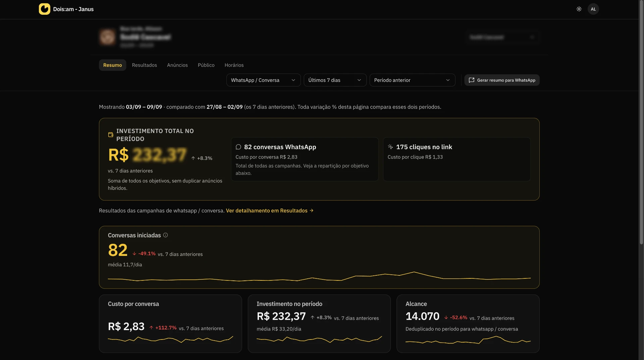Click Gerar resumo para WhatsApp button
Image resolution: width=644 pixels, height=360 pixels.
tap(502, 80)
